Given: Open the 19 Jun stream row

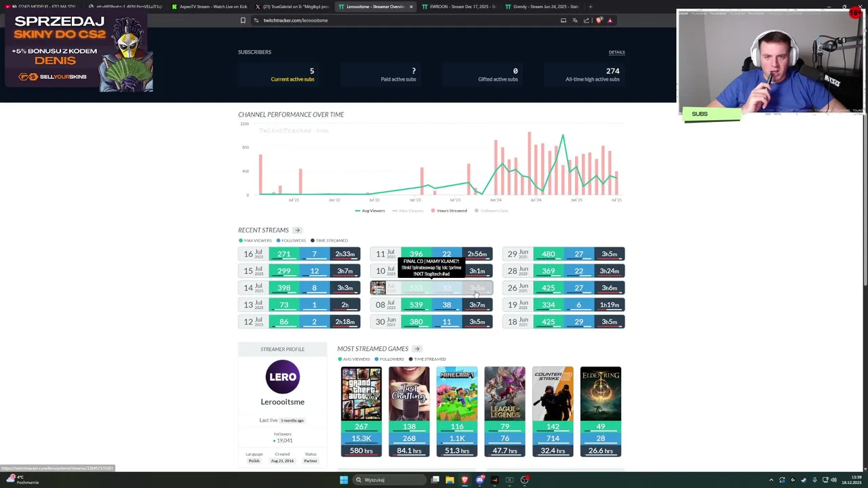Looking at the screenshot, I should (564, 305).
